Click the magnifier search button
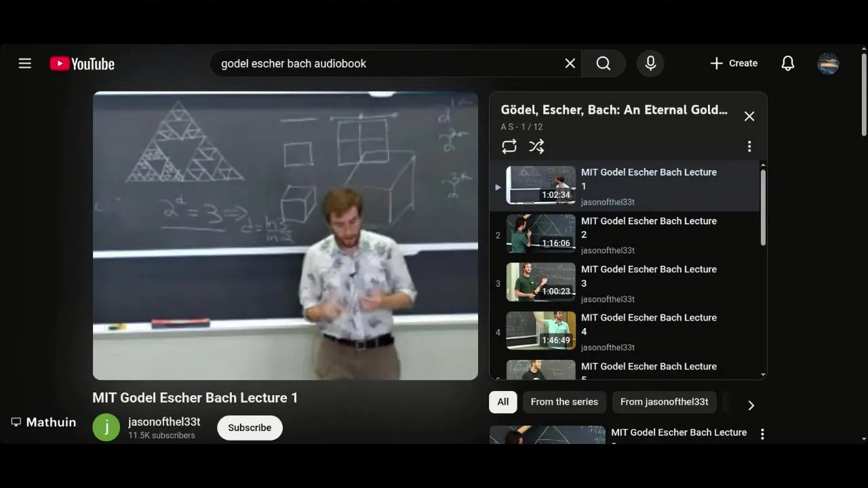868x488 pixels. (x=604, y=64)
